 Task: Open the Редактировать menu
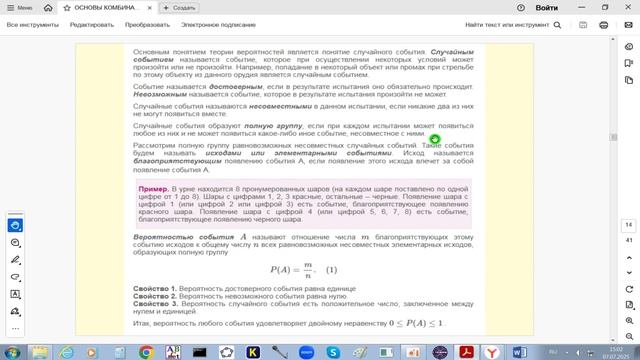(x=92, y=25)
